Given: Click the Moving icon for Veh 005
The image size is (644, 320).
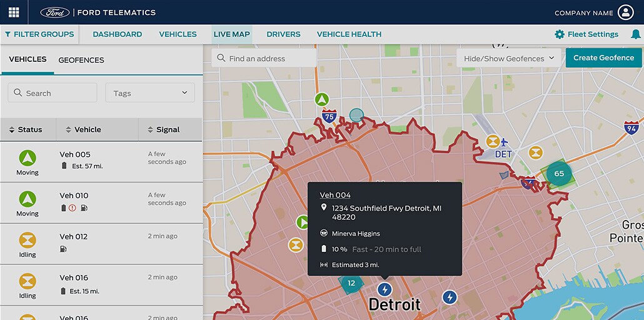Looking at the screenshot, I should point(28,158).
